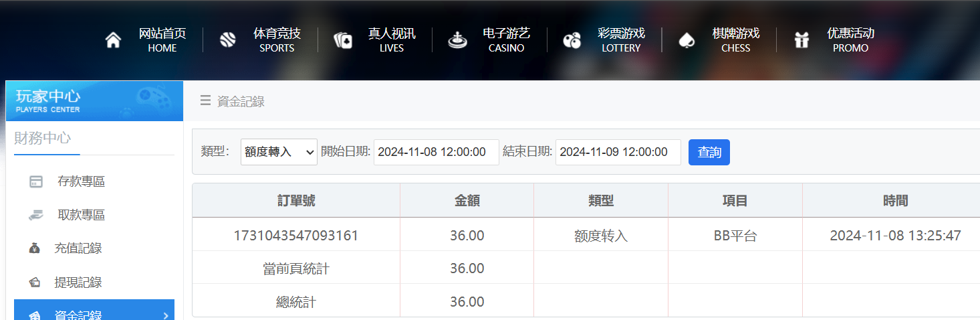Image resolution: width=980 pixels, height=320 pixels.
Task: Click the roulette icon for 电子游艺 CASINO
Action: (x=458, y=40)
